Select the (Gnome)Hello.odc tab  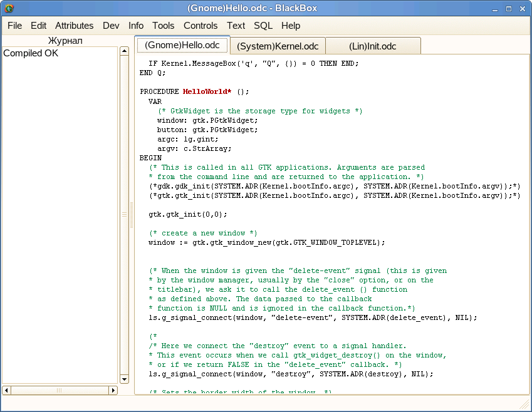182,45
